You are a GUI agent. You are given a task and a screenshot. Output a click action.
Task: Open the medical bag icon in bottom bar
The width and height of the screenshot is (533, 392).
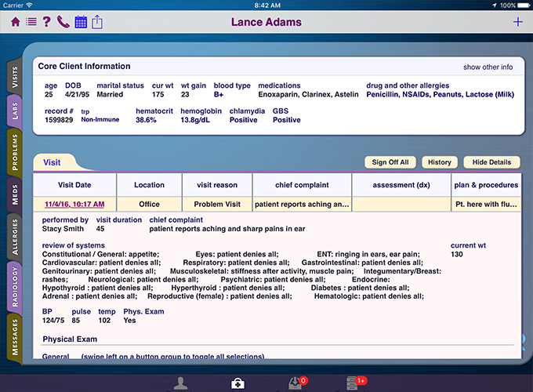pyautogui.click(x=237, y=383)
